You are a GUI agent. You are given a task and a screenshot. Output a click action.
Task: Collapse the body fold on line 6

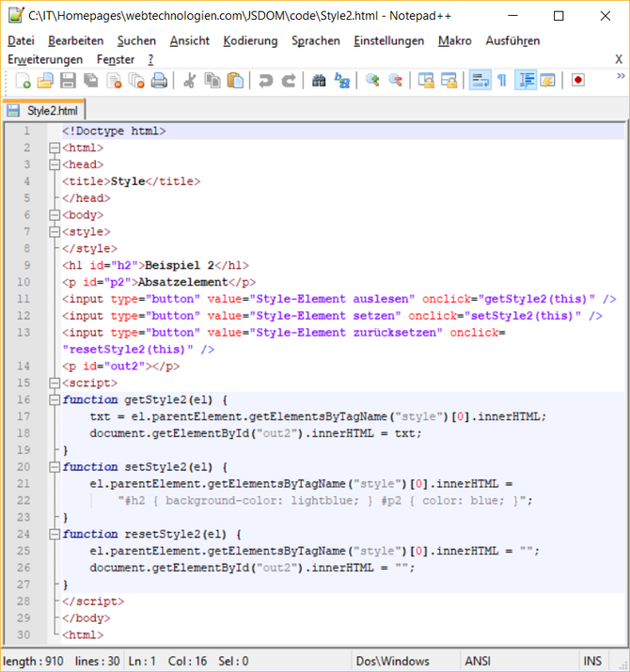(x=54, y=214)
